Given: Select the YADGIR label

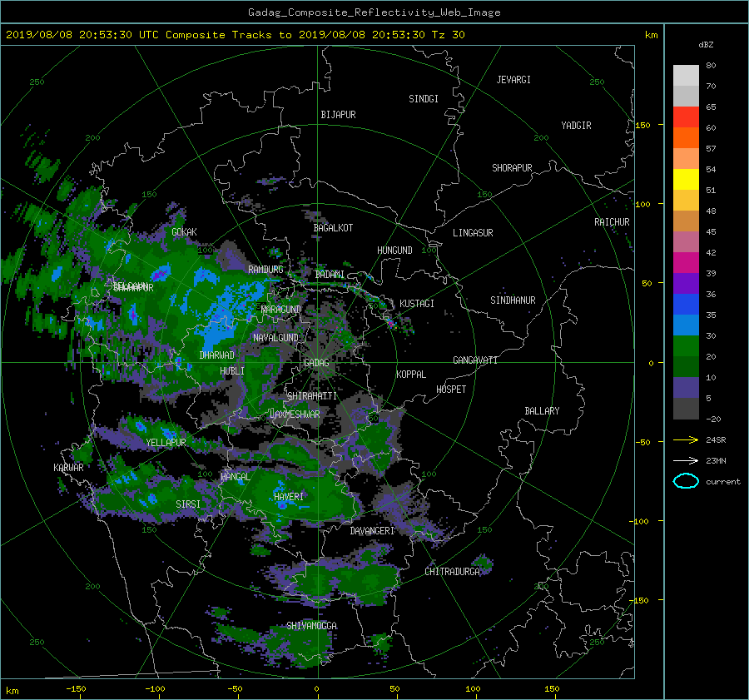Looking at the screenshot, I should click(x=576, y=126).
